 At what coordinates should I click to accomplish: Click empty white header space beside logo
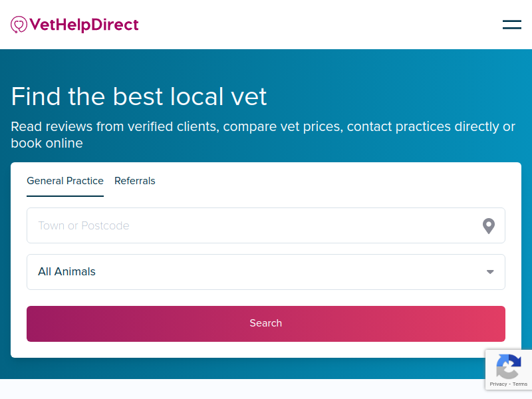click(x=319, y=25)
